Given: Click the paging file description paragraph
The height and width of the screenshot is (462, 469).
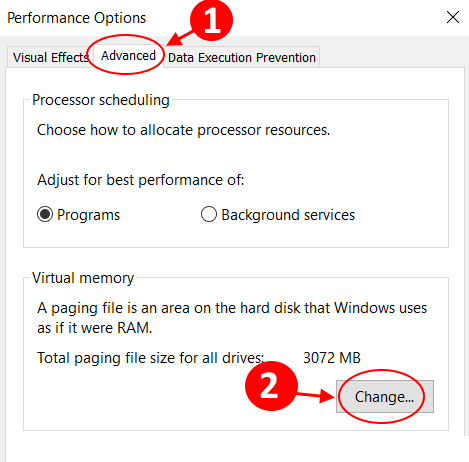Looking at the screenshot, I should pos(232,318).
